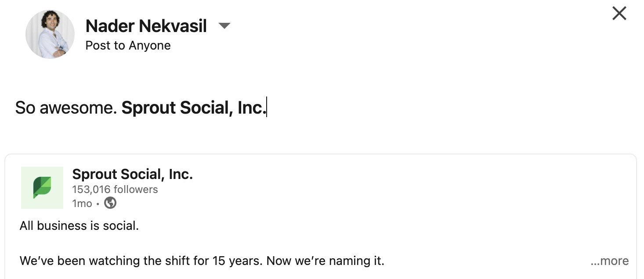The width and height of the screenshot is (644, 279).
Task: Click inside the post text editor
Action: tap(308, 107)
